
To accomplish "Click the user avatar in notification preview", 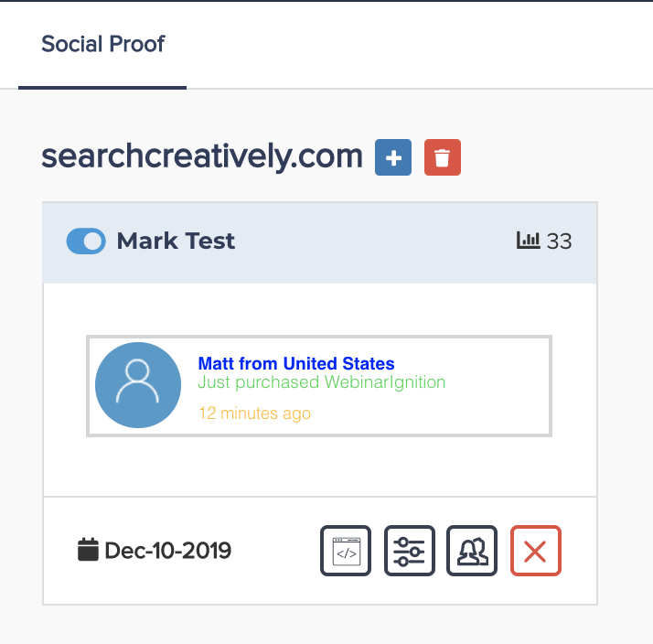I will (138, 385).
